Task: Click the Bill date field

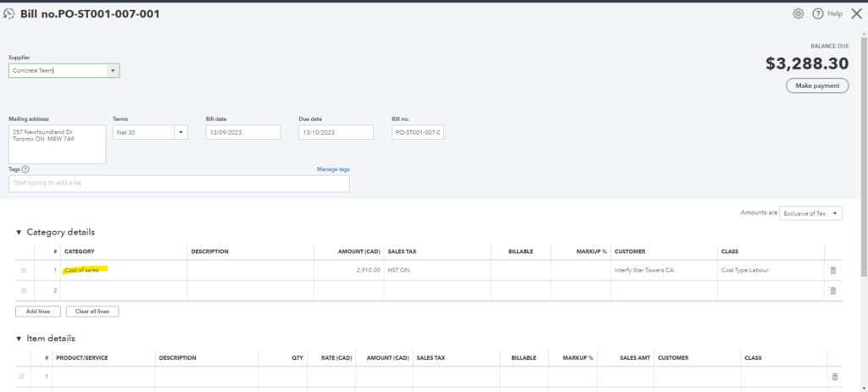Action: pyautogui.click(x=242, y=133)
